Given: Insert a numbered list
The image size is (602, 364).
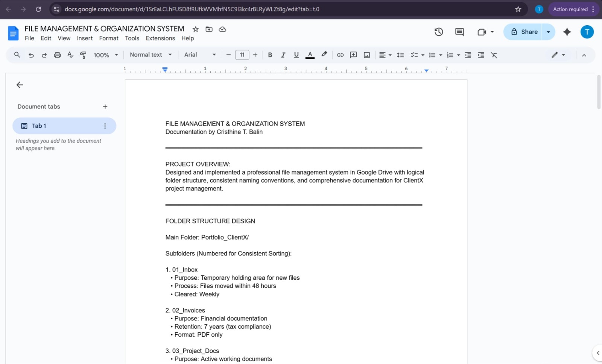Looking at the screenshot, I should point(450,55).
